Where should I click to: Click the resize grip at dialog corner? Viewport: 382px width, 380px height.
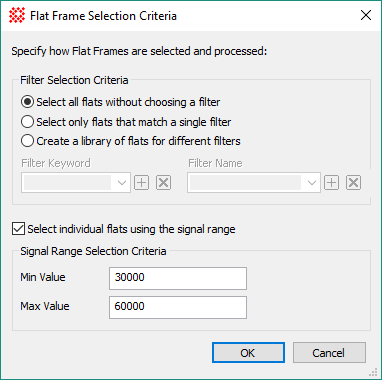[x=373, y=372]
